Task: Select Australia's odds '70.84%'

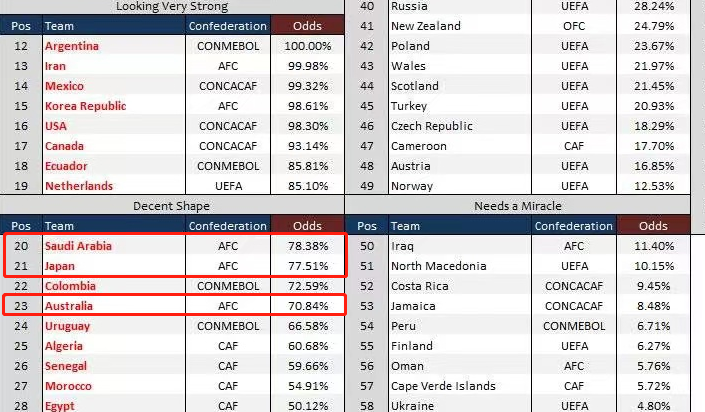Action: pos(308,306)
